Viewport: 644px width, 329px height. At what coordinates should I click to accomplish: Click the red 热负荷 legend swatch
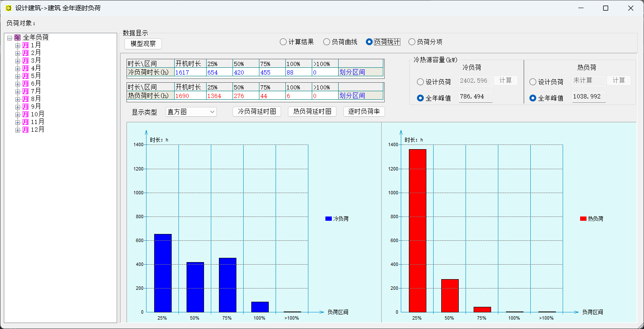pos(583,219)
